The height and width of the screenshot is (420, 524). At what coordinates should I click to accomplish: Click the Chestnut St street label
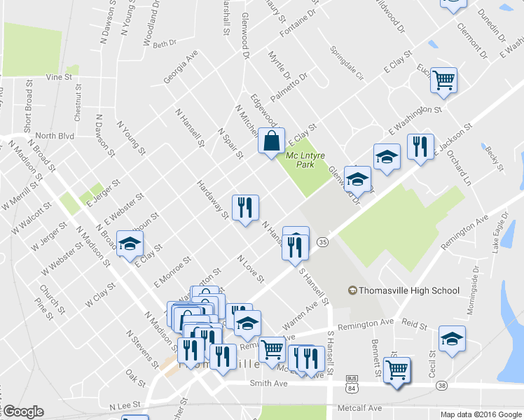[x=78, y=103]
